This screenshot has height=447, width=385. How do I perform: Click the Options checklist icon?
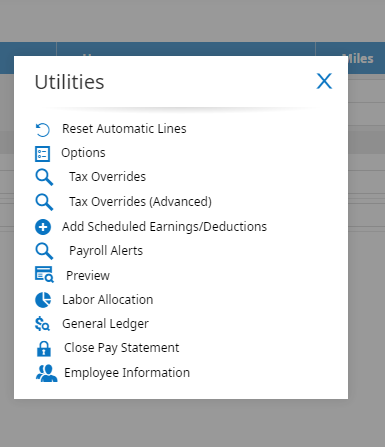pyautogui.click(x=42, y=154)
